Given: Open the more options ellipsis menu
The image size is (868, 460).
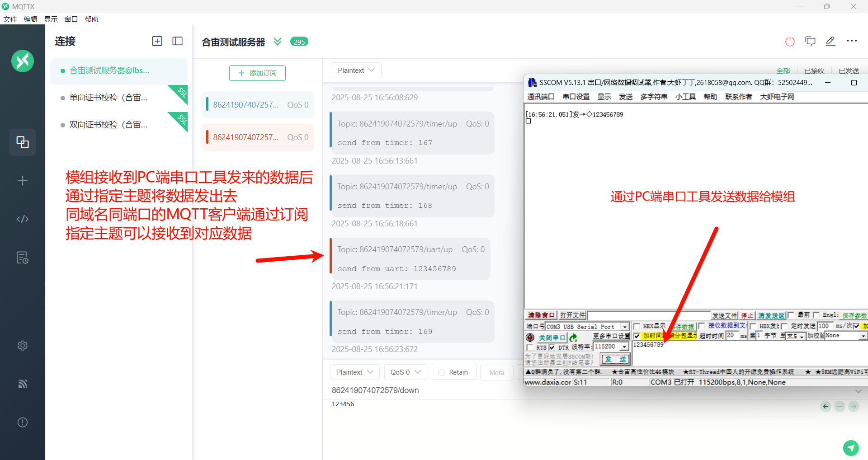Looking at the screenshot, I should tap(852, 41).
